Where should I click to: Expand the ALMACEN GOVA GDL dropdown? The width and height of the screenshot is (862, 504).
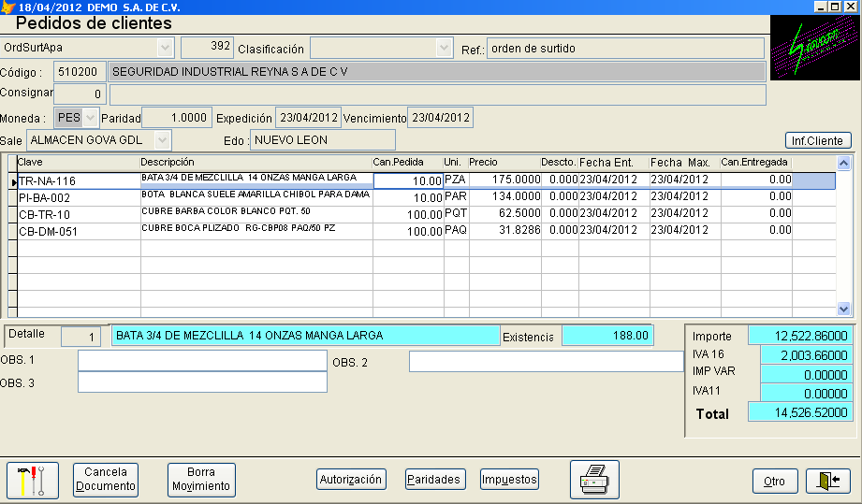pos(162,140)
